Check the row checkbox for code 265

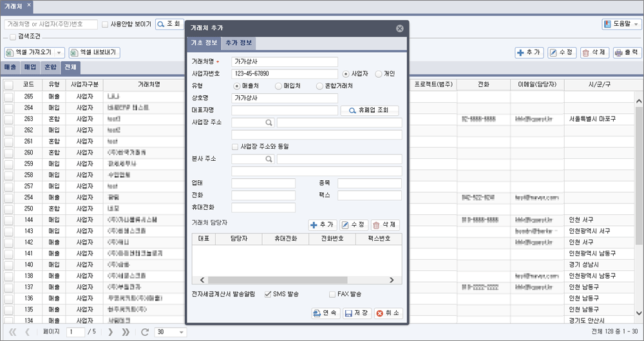(8, 97)
